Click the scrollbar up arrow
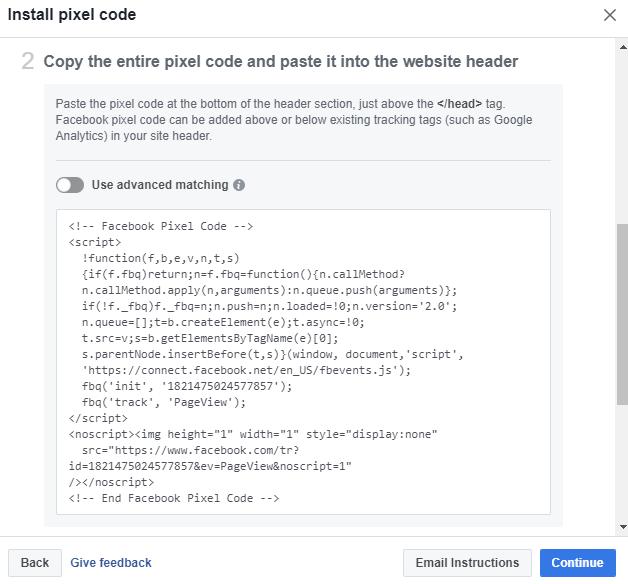Viewport: 628px width, 584px height. [x=623, y=47]
